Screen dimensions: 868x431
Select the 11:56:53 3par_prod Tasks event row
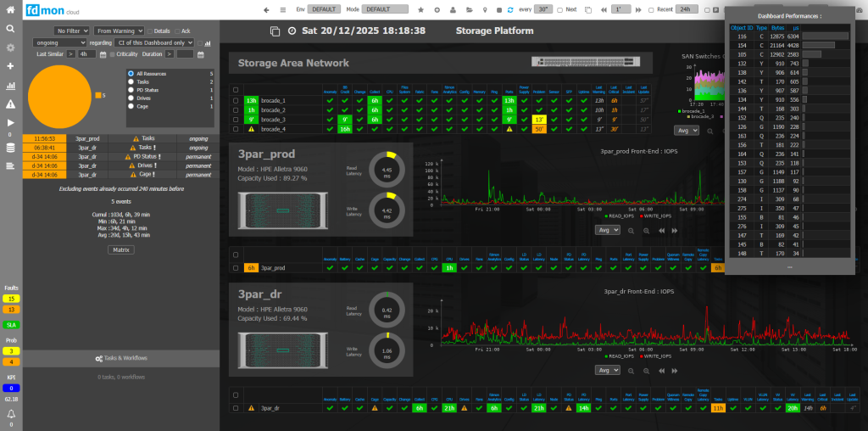click(120, 139)
